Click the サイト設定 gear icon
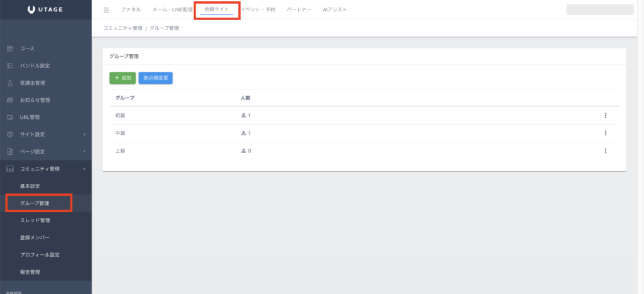Screen dimensions: 644x294 pos(10,135)
